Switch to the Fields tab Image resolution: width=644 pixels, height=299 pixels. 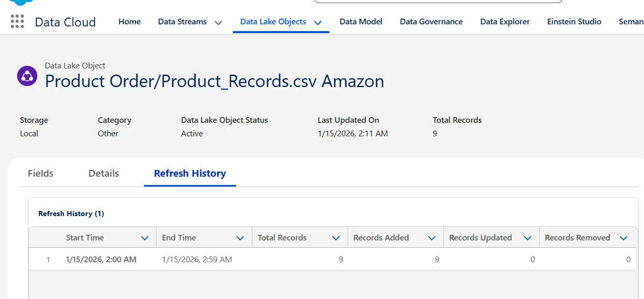tap(40, 174)
